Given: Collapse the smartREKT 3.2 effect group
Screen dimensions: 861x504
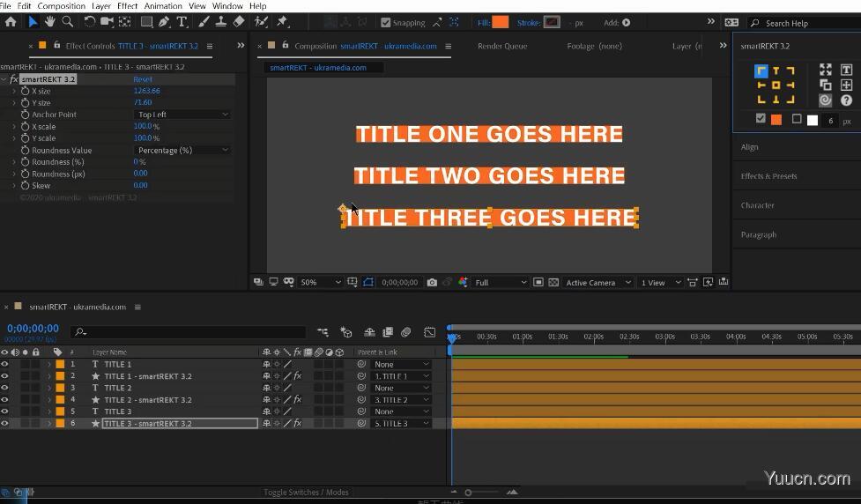Looking at the screenshot, I should (4, 79).
